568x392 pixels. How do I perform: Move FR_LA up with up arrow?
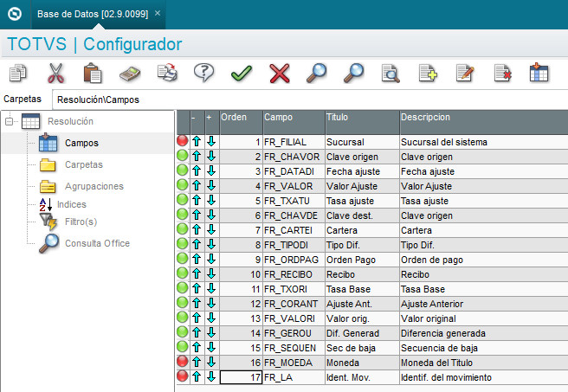click(x=197, y=377)
